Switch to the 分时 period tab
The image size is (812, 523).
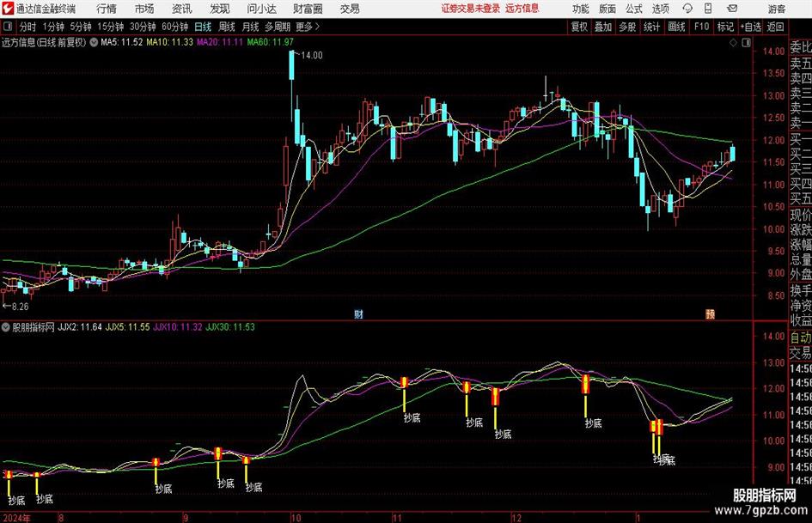click(27, 27)
